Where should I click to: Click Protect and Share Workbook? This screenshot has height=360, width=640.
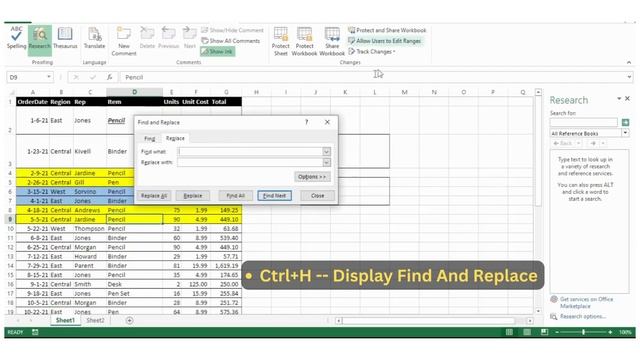pyautogui.click(x=387, y=30)
